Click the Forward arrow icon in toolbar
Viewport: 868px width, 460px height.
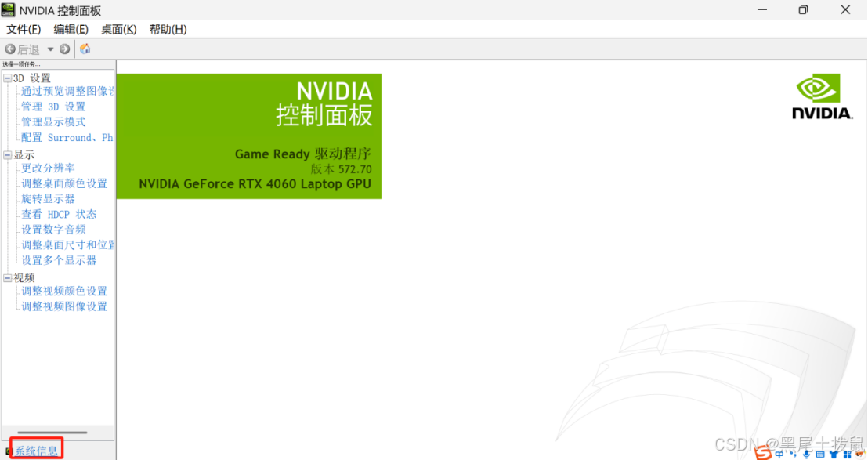pyautogui.click(x=65, y=49)
